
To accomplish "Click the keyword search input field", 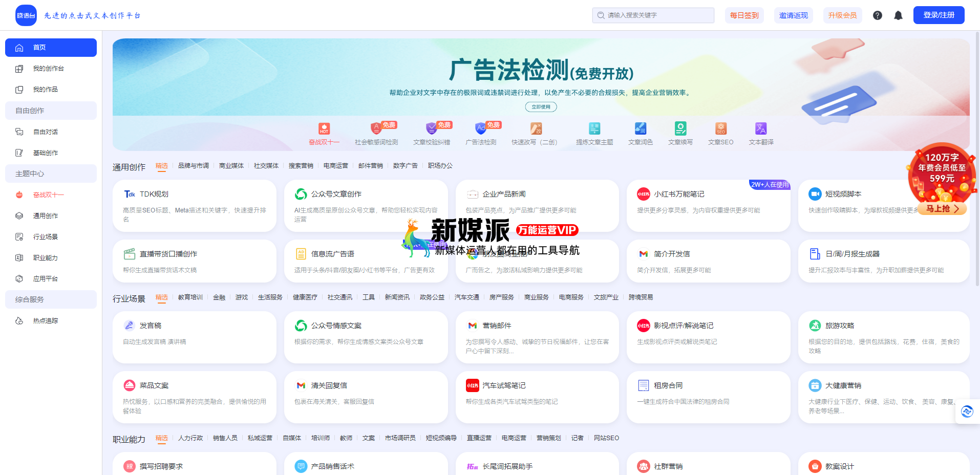I will [653, 15].
